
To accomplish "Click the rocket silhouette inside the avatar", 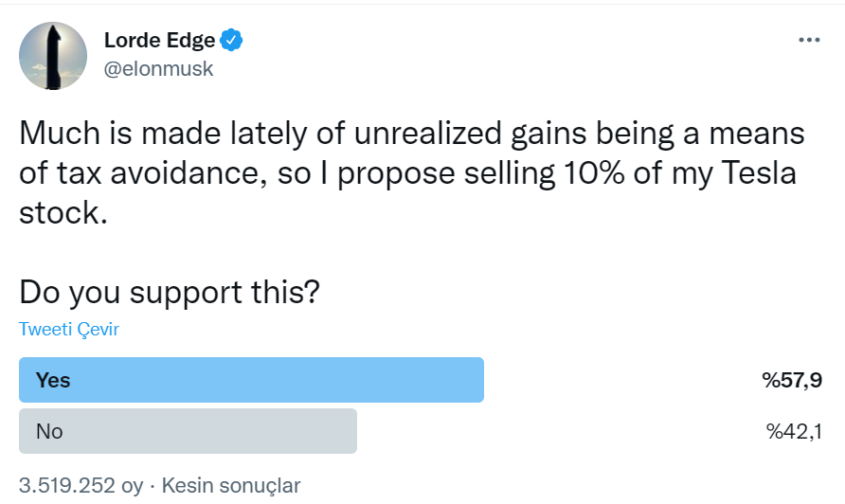I will [53, 57].
